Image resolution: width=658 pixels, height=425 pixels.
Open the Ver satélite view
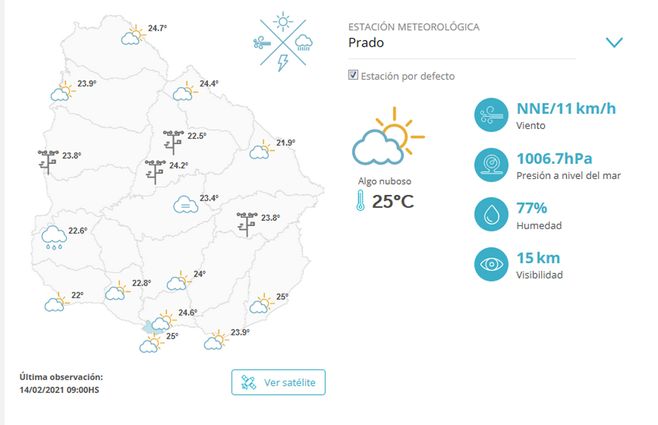pyautogui.click(x=279, y=382)
